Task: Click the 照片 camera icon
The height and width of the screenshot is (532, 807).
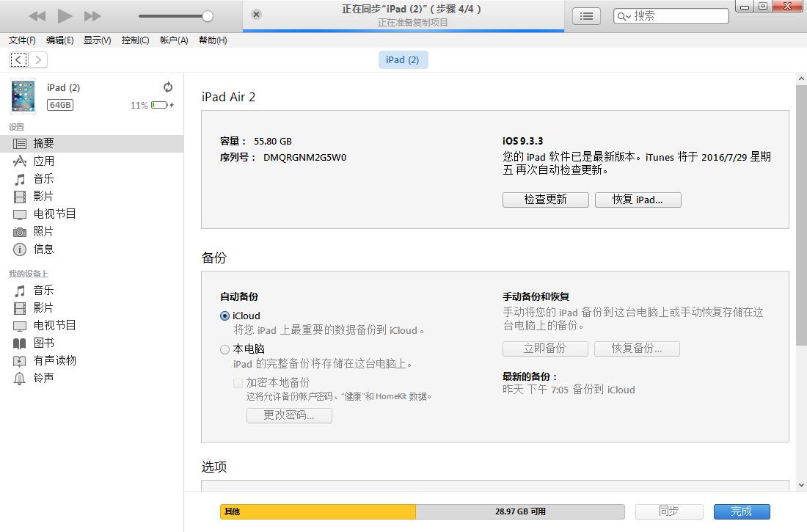Action: tap(20, 232)
